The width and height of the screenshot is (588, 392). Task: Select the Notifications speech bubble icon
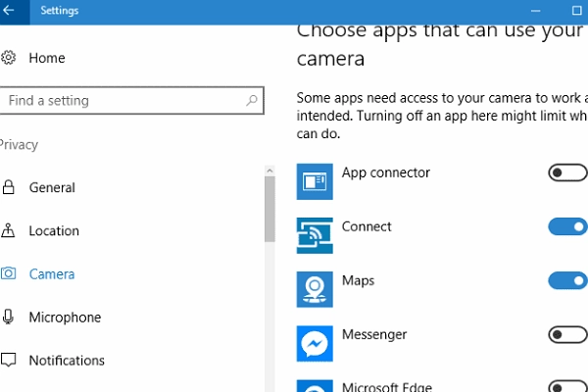8,360
